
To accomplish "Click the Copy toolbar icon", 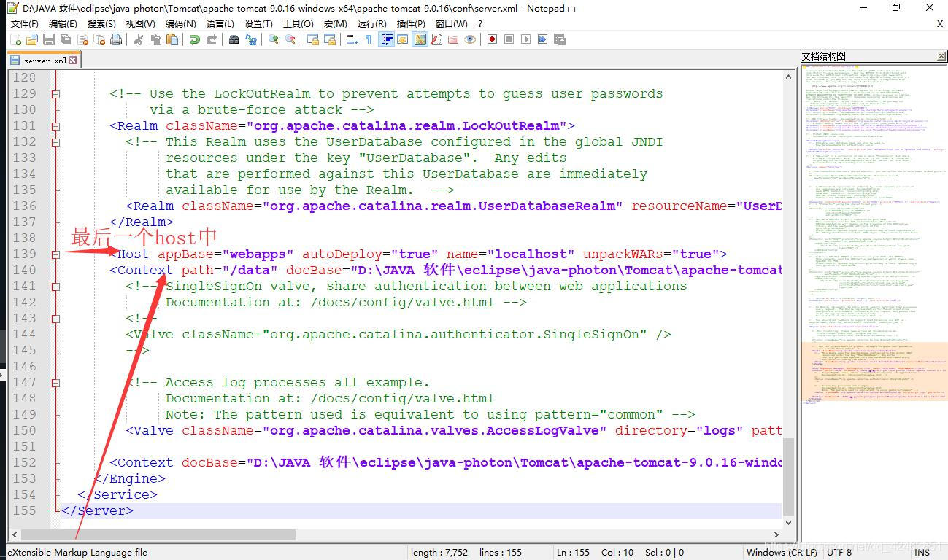I will click(155, 39).
